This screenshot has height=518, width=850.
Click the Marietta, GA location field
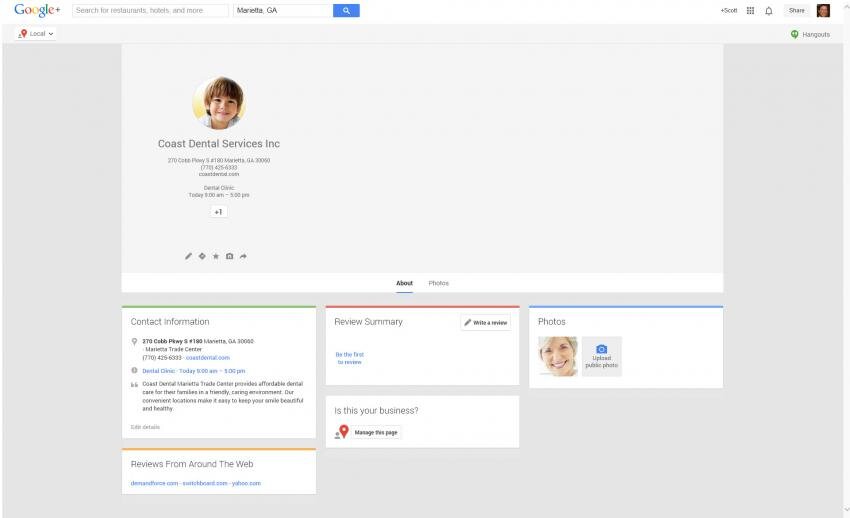click(x=283, y=10)
